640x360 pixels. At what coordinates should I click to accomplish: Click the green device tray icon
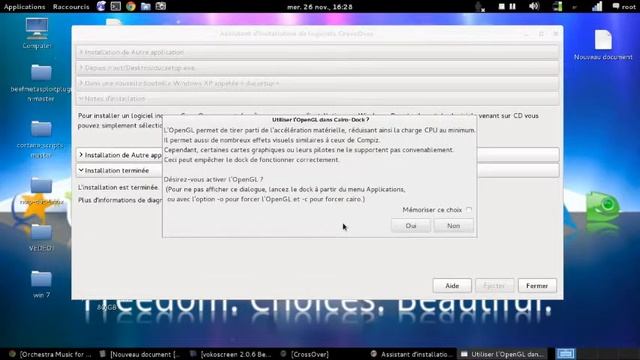pyautogui.click(x=558, y=6)
